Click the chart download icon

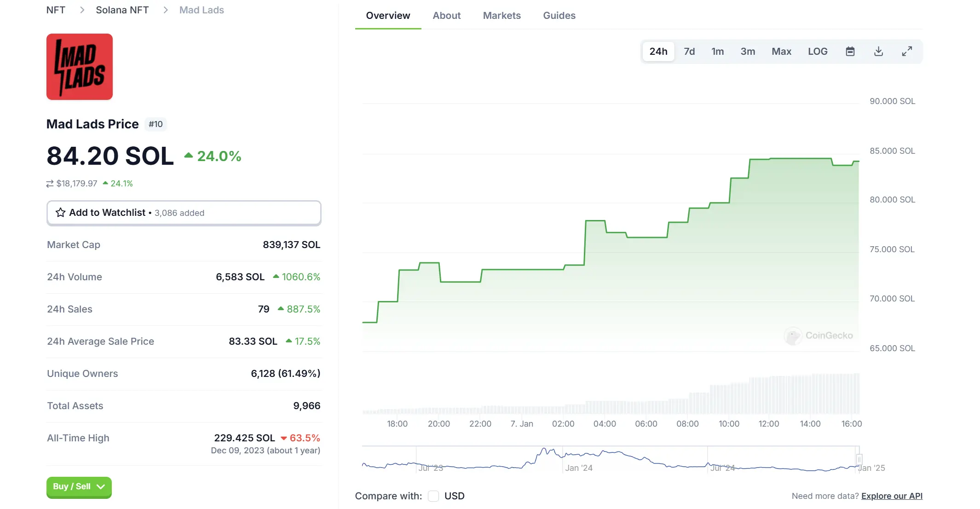click(879, 51)
